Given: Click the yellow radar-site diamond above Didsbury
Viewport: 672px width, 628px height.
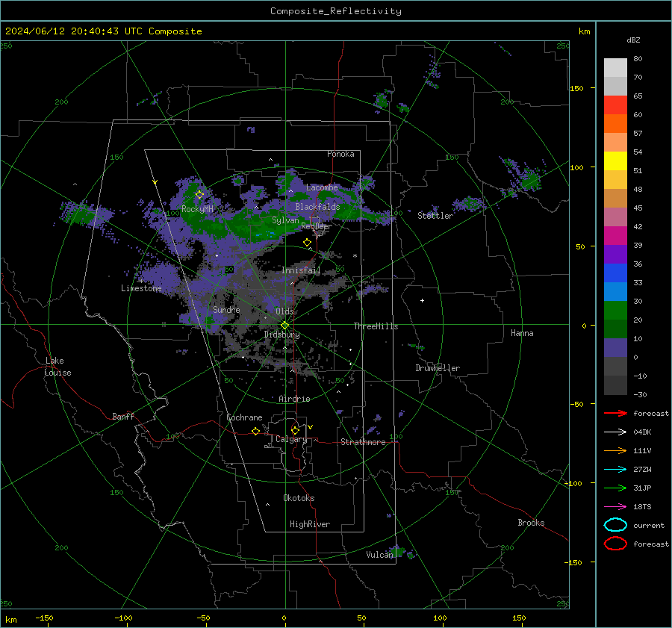Looking at the screenshot, I should pyautogui.click(x=285, y=325).
